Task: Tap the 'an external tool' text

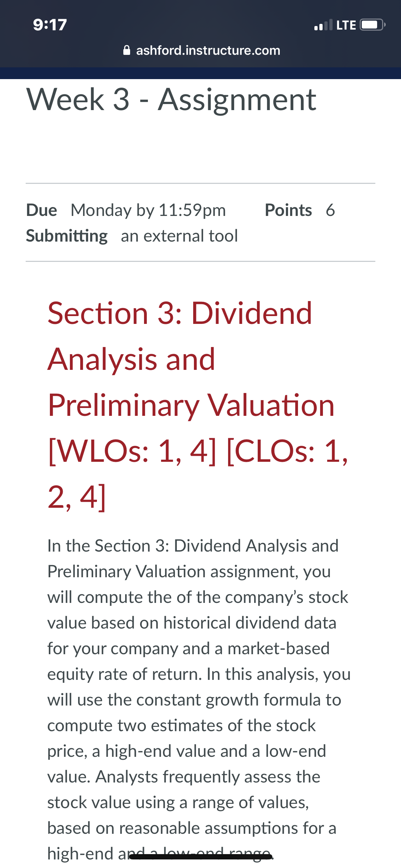Action: [x=179, y=236]
